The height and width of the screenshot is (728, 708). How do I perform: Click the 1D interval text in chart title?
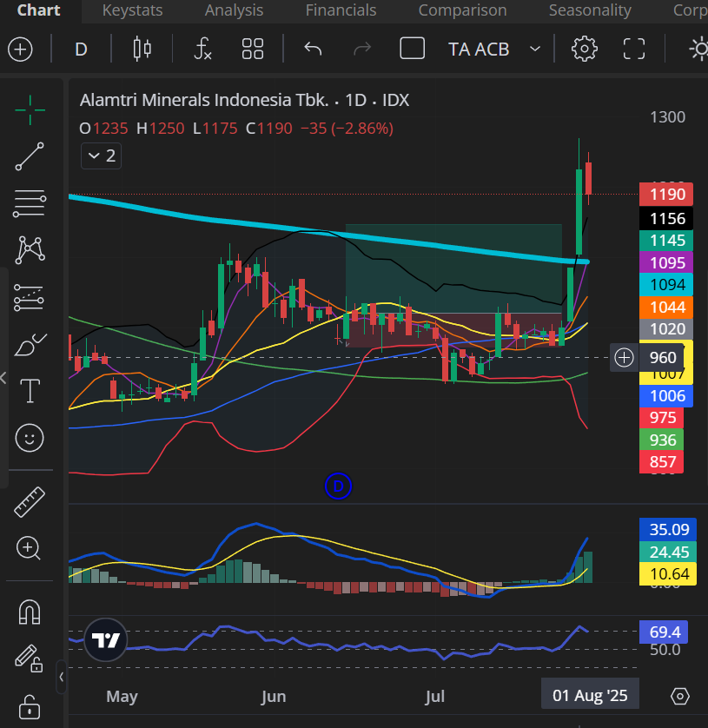click(x=356, y=100)
